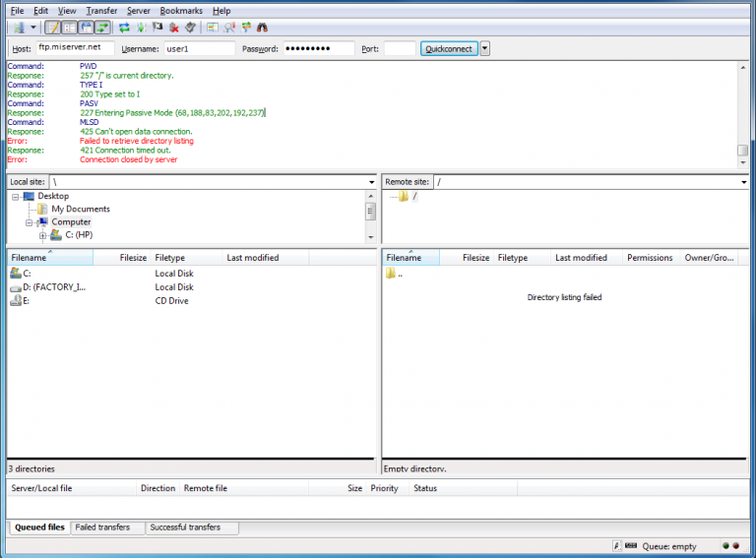The image size is (756, 558).
Task: Toggle synchronized browsing icon
Action: pyautogui.click(x=246, y=28)
